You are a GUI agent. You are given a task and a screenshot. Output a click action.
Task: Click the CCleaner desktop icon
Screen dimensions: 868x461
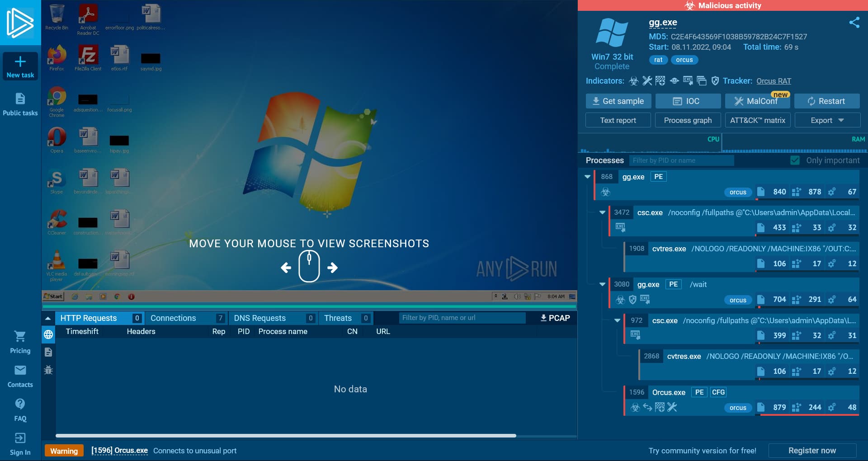(57, 222)
